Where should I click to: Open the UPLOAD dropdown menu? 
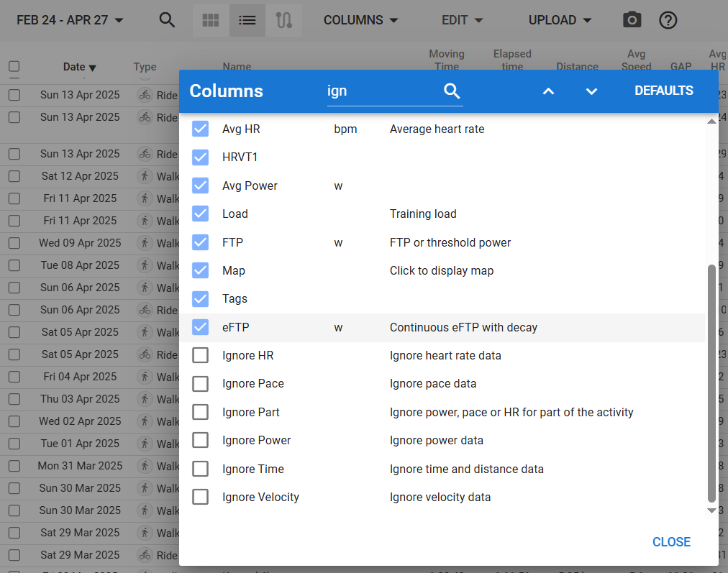click(560, 20)
